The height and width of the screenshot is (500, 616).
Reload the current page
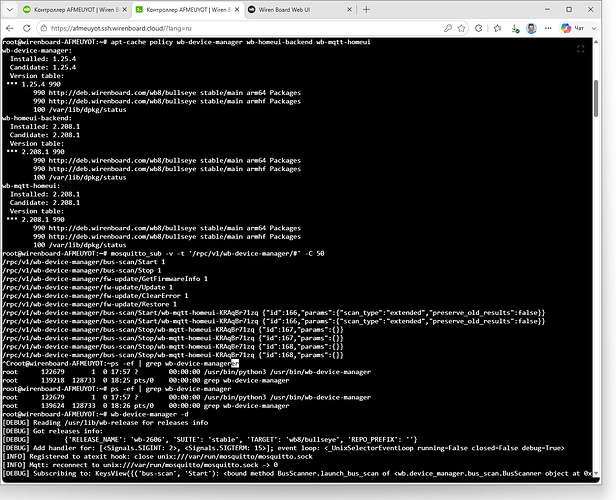coord(26,28)
